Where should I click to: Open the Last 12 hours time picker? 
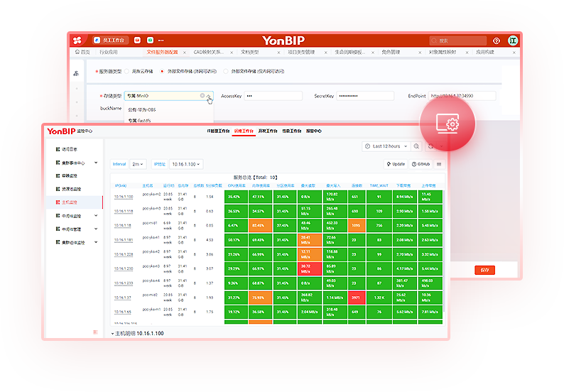(387, 146)
